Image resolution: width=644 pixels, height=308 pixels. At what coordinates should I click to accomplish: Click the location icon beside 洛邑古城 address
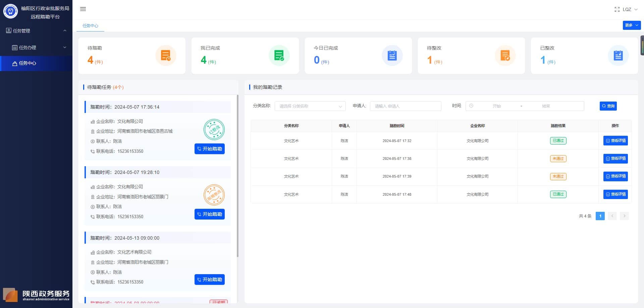[93, 131]
